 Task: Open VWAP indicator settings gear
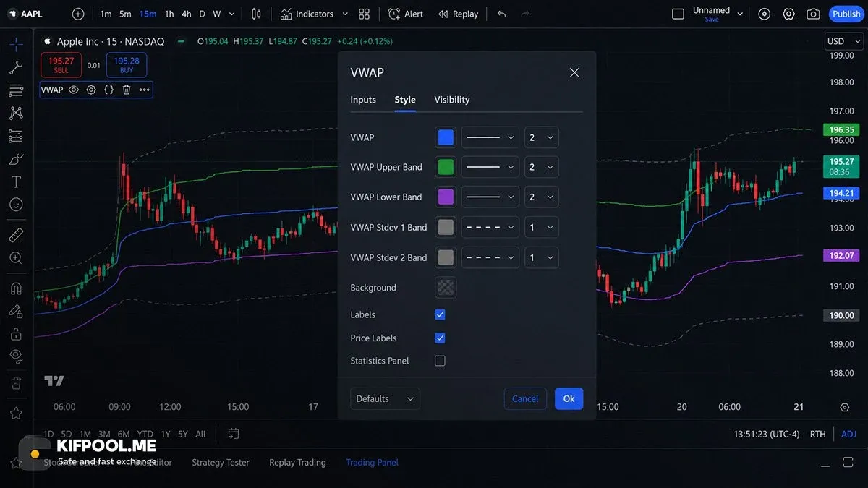pyautogui.click(x=91, y=90)
